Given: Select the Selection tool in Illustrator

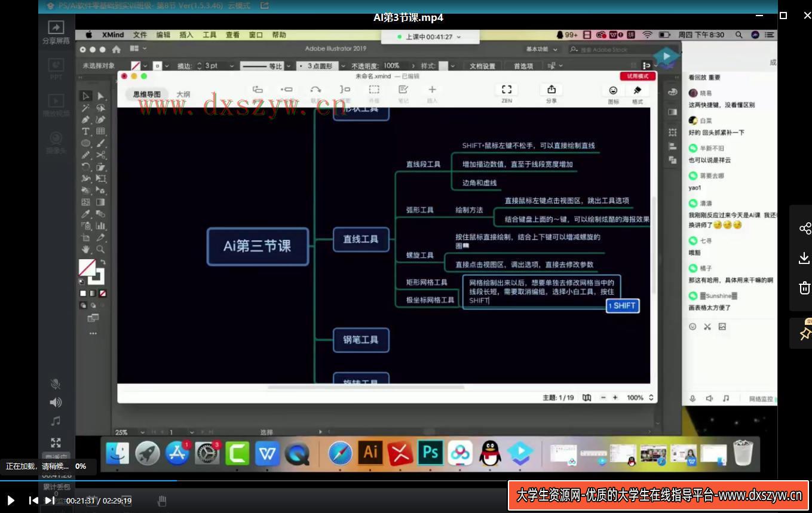Looking at the screenshot, I should (85, 96).
